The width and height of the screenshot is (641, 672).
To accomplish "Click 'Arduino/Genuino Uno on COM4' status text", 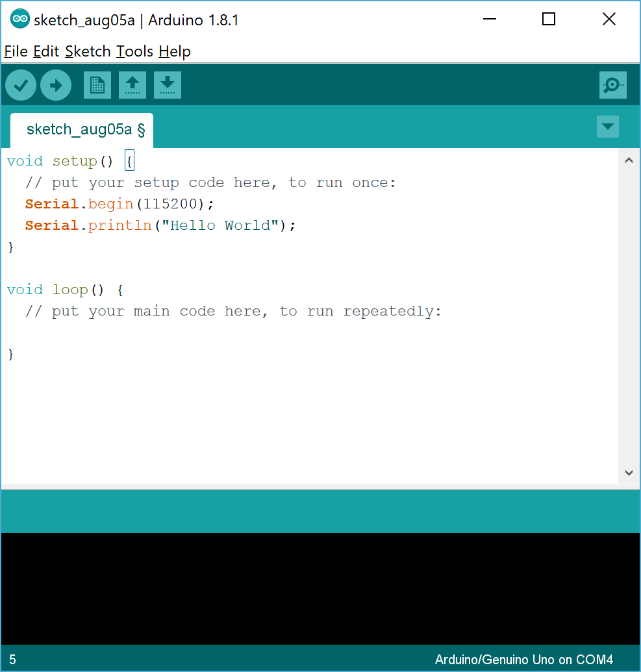I will pos(524,659).
